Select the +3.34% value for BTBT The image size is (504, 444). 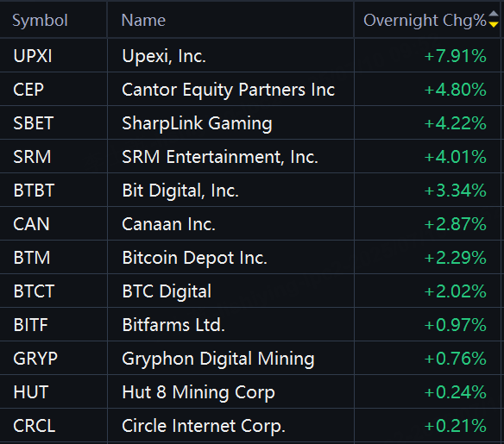[455, 191]
